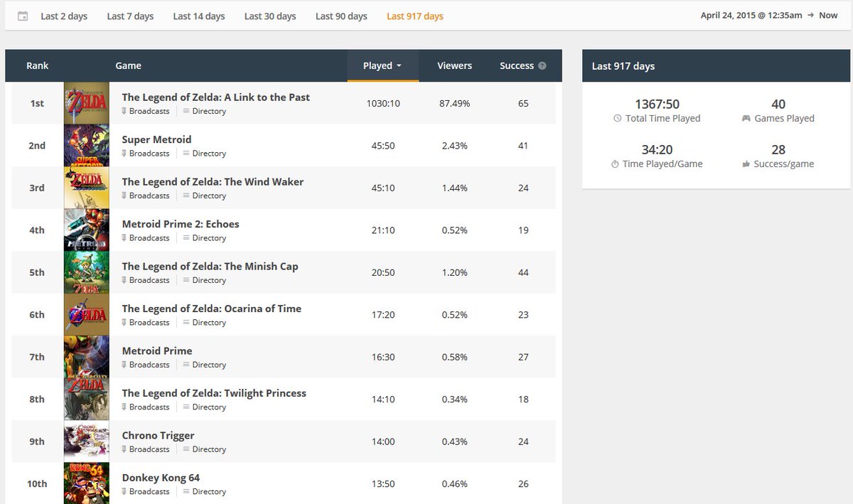Open Broadcasts for The Wind Waker

point(146,195)
